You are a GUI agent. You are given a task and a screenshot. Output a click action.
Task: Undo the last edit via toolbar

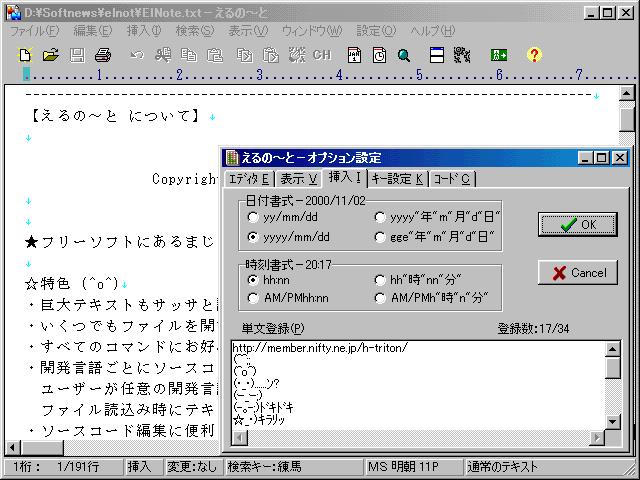[x=137, y=55]
